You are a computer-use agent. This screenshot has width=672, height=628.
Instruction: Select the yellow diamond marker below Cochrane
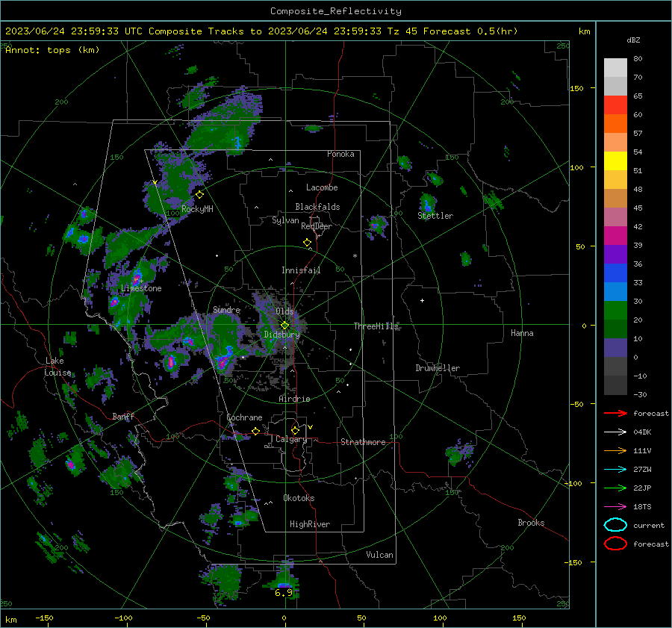tap(256, 431)
